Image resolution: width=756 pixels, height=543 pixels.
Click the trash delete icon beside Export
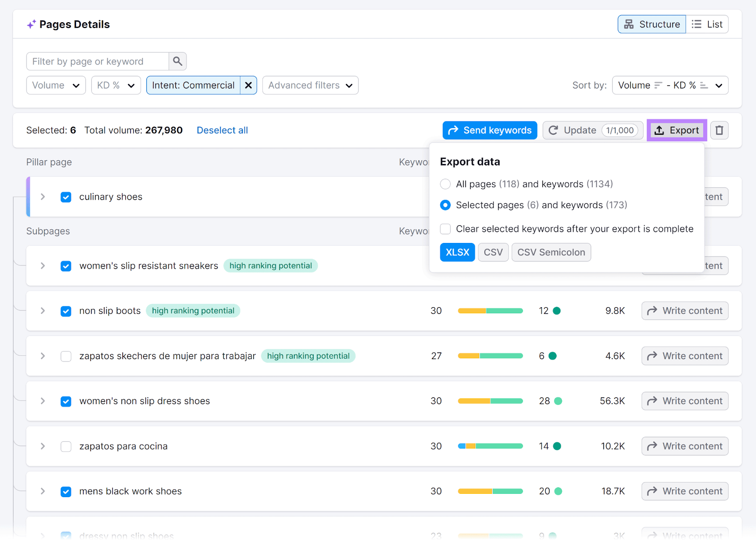tap(719, 130)
